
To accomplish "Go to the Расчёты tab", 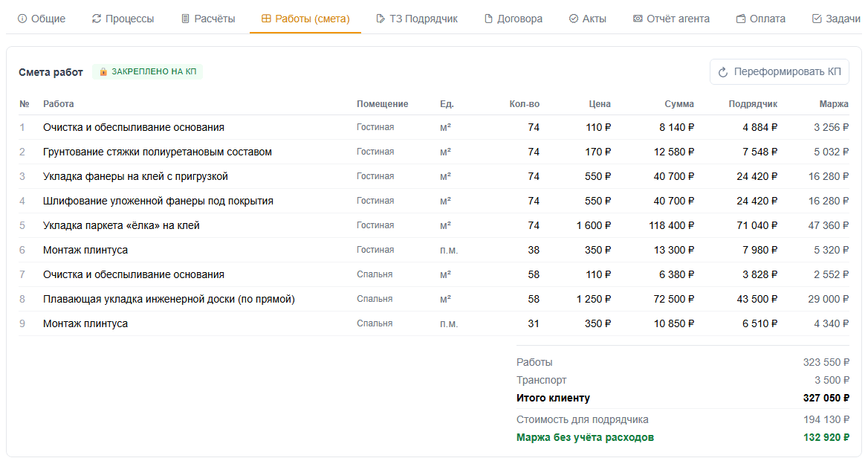I will (x=208, y=19).
